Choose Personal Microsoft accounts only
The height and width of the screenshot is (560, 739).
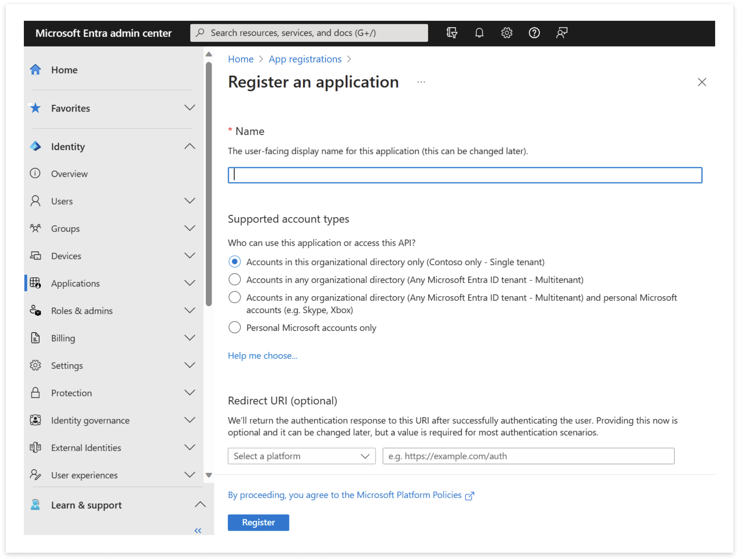[x=234, y=327]
